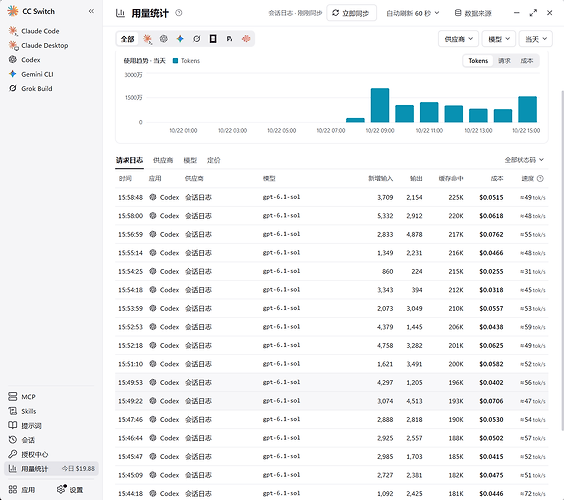The height and width of the screenshot is (500, 564).
Task: Click the log row at 15:49:53
Action: (x=332, y=382)
